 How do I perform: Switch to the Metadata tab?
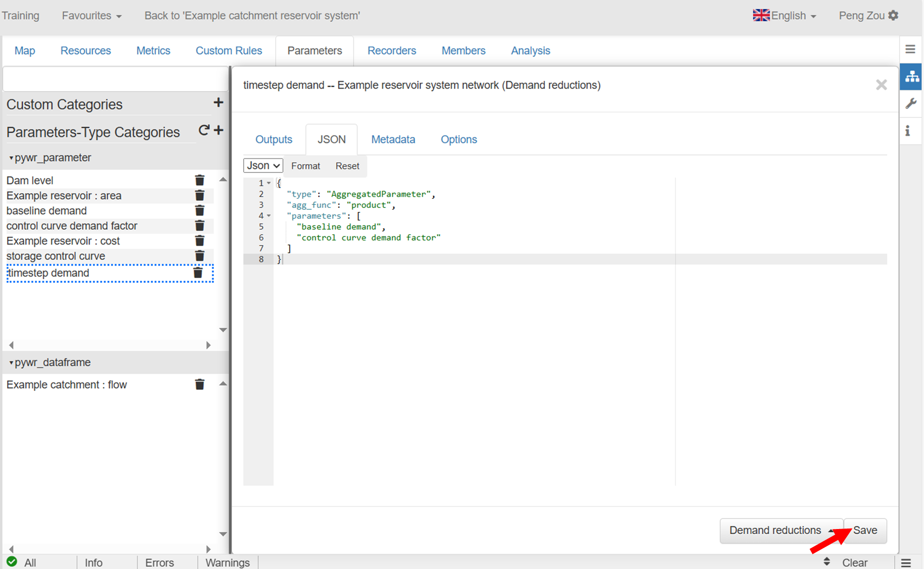(393, 140)
